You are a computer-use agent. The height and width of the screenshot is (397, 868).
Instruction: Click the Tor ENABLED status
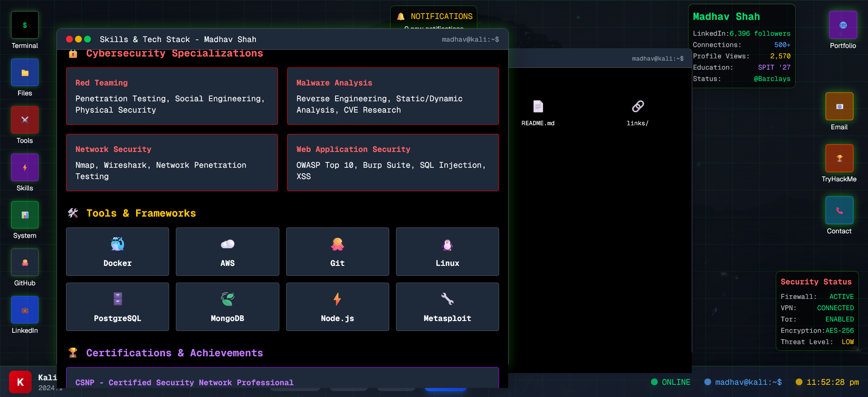click(x=840, y=319)
